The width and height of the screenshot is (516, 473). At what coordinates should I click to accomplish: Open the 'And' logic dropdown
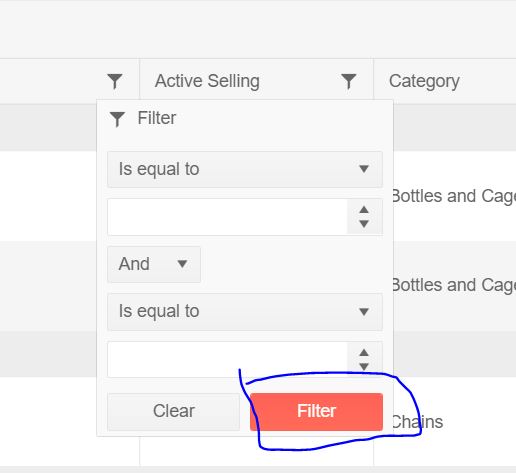tap(154, 264)
